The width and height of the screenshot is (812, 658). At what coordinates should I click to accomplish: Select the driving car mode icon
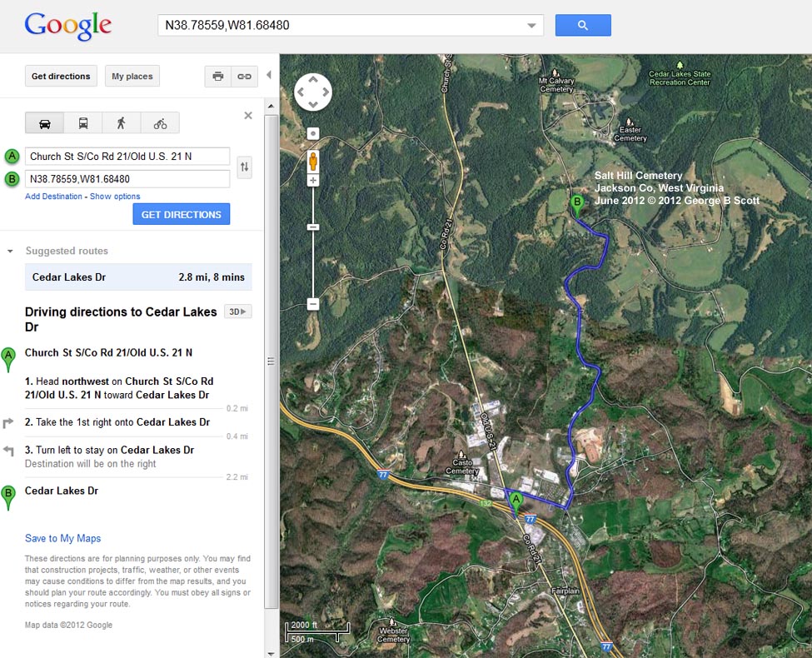pyautogui.click(x=45, y=123)
